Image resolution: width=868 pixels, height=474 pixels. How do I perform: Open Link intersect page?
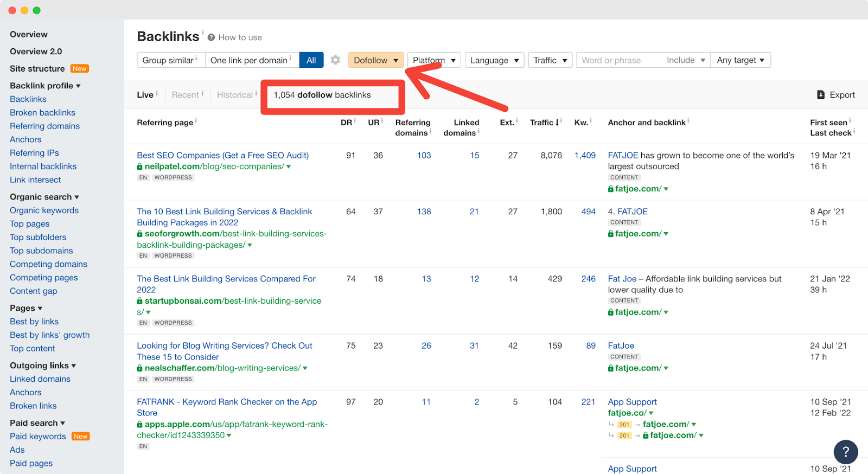pyautogui.click(x=35, y=180)
